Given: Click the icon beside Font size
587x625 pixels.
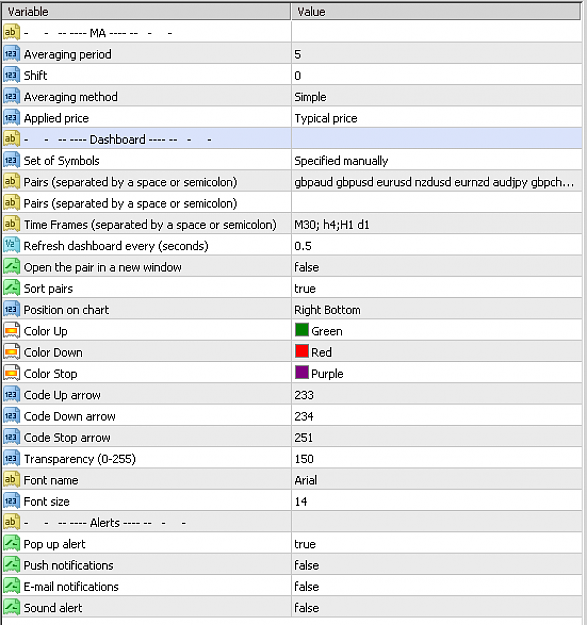Looking at the screenshot, I should (x=11, y=501).
